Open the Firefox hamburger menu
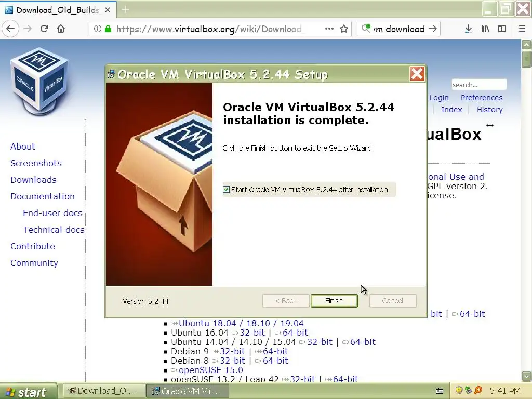The image size is (532, 399). click(522, 29)
